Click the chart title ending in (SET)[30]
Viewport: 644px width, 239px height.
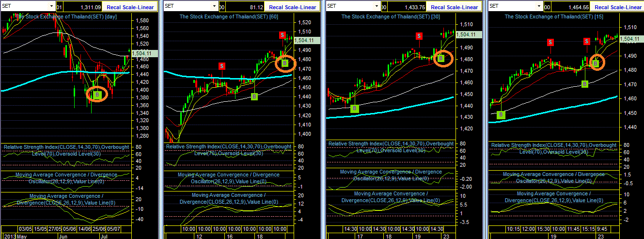pyautogui.click(x=390, y=16)
